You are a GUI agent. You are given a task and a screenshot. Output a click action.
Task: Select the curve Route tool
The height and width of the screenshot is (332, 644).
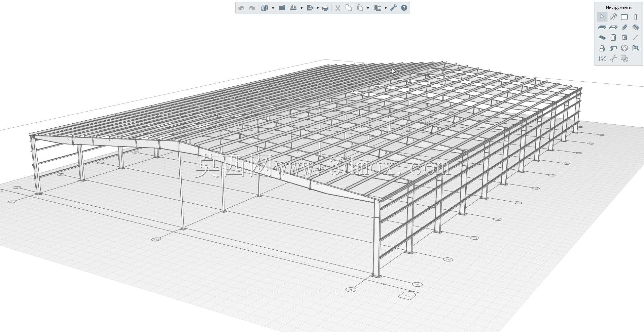[x=613, y=58]
